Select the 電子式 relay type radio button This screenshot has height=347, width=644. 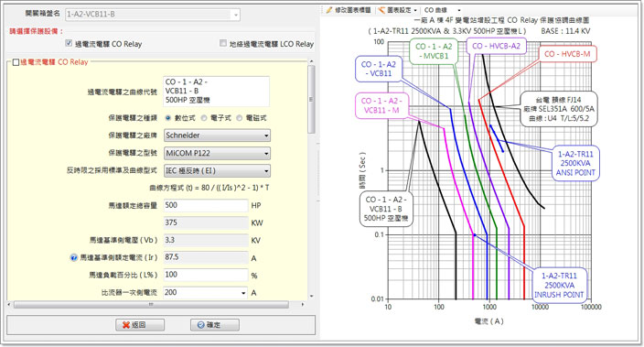coord(204,118)
